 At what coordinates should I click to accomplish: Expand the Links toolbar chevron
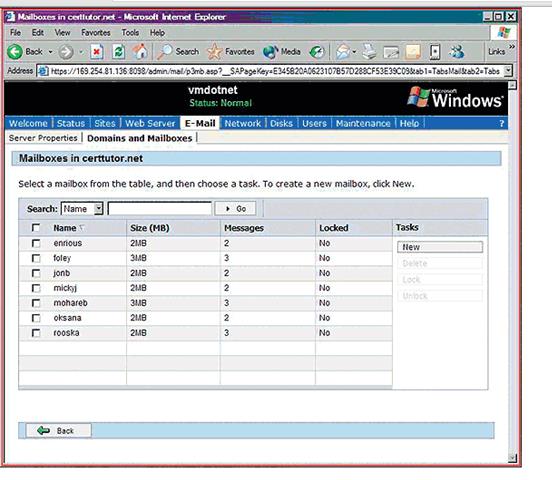pos(512,46)
